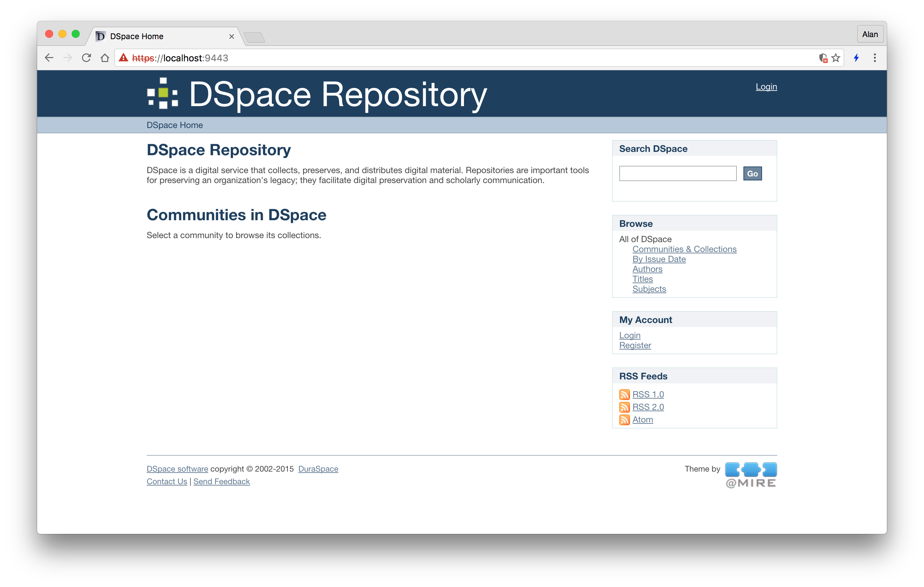
Task: Click the DSpace Home breadcrumb
Action: coord(175,125)
